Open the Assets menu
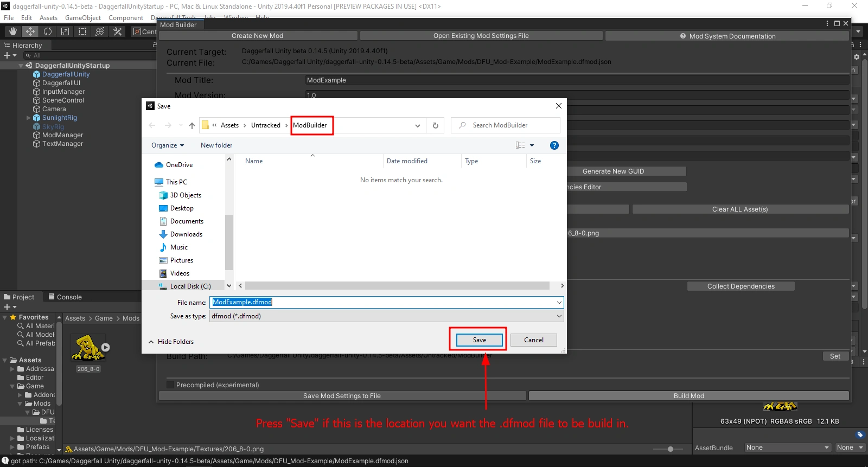This screenshot has height=467, width=868. pos(48,18)
